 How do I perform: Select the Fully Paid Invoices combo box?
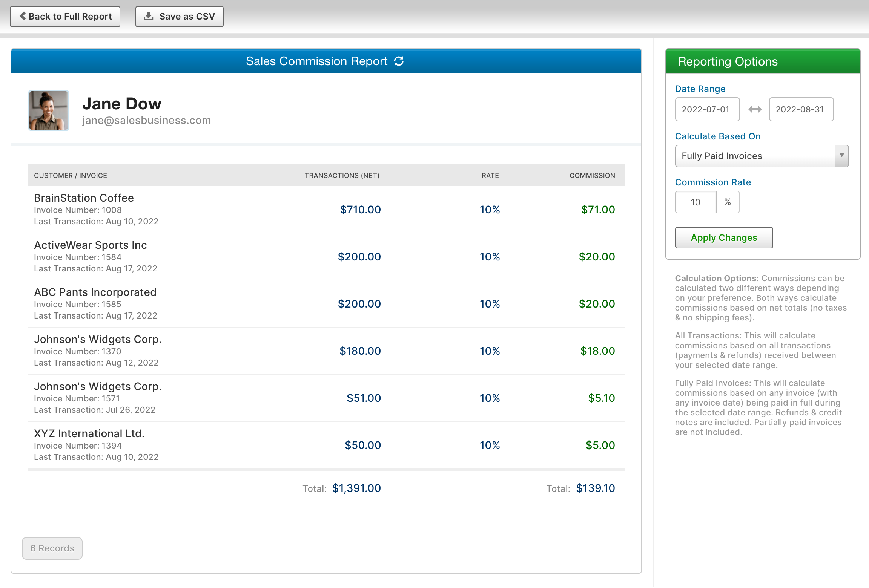(x=754, y=156)
